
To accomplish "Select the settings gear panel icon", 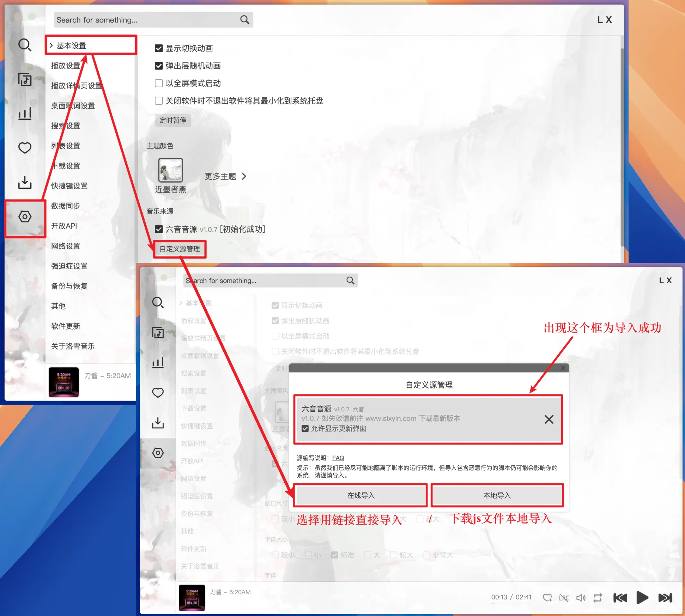I will (x=25, y=217).
